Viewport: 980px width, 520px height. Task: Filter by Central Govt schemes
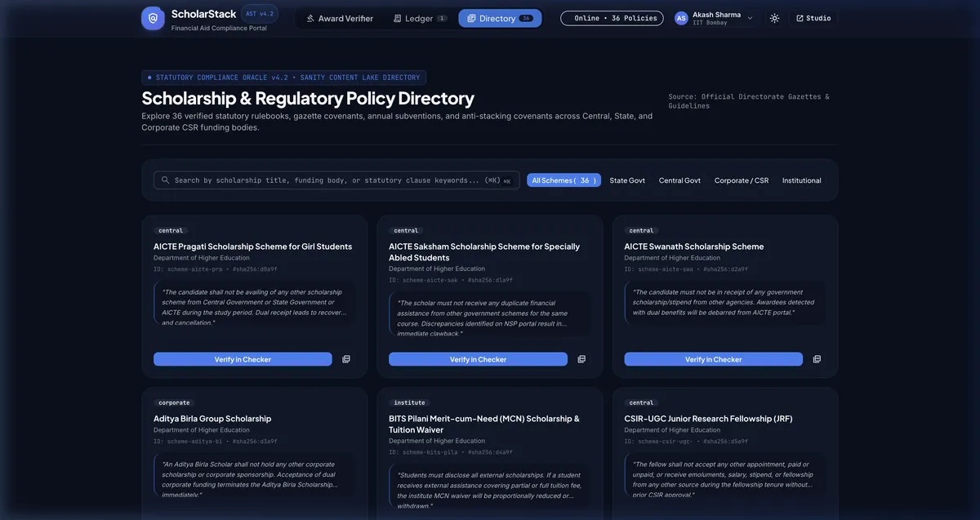[x=679, y=180]
